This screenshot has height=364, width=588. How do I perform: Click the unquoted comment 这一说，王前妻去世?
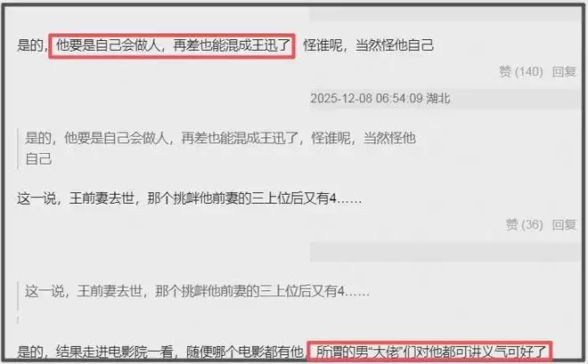point(190,198)
